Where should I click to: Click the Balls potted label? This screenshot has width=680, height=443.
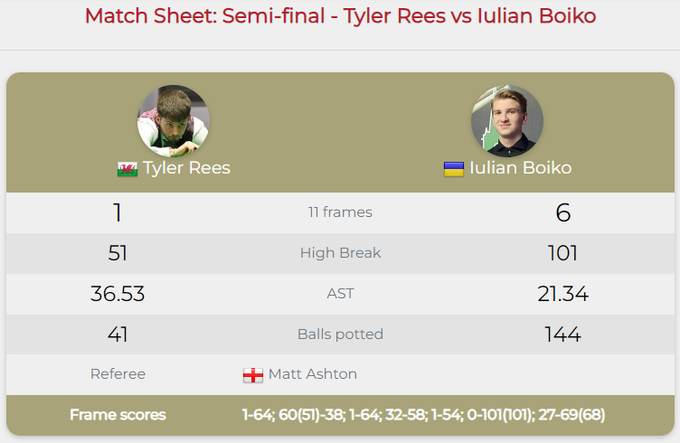(340, 334)
